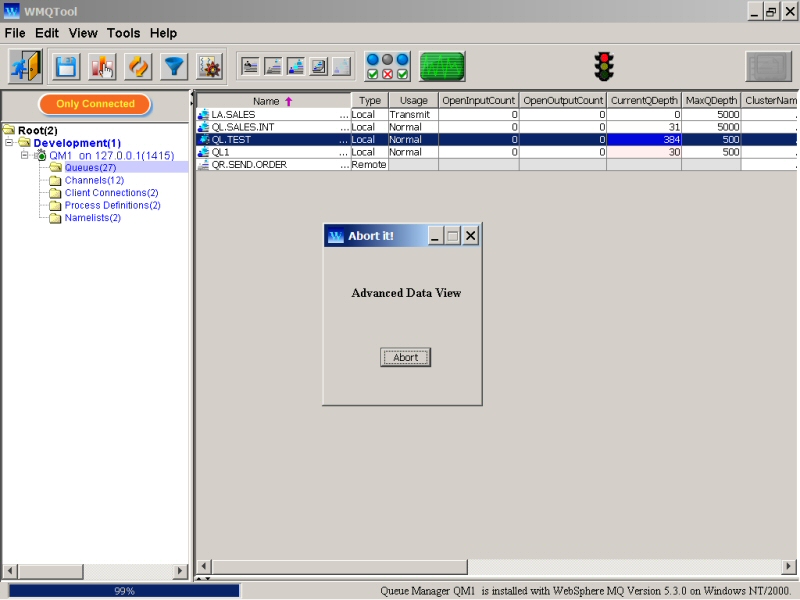This screenshot has height=600, width=800.
Task: Click the bar chart with hand icon
Action: [102, 67]
